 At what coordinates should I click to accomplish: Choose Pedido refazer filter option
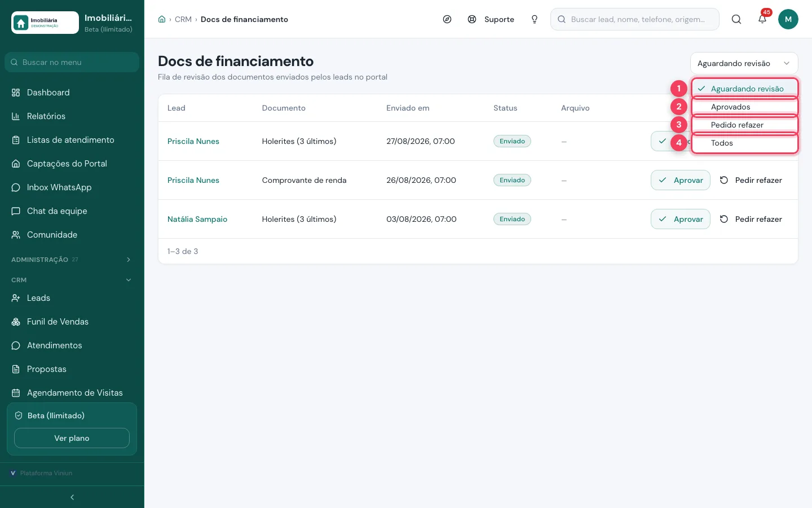[x=744, y=125]
